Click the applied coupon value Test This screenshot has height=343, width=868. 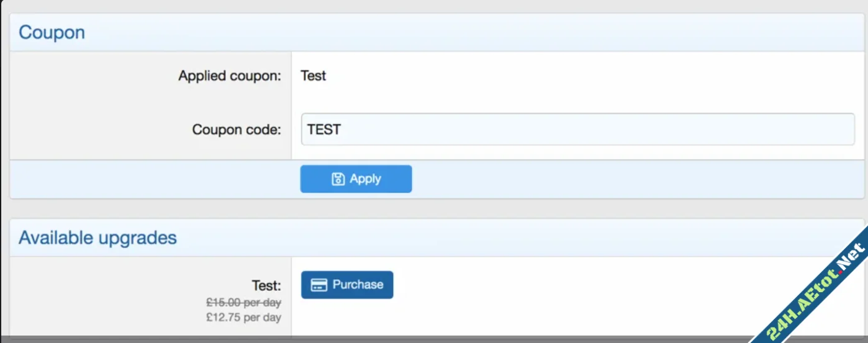point(314,76)
